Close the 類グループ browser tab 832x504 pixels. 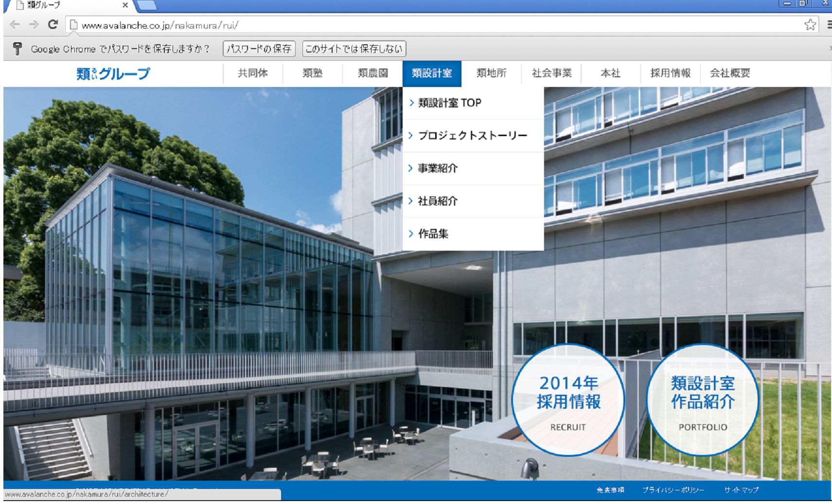[x=125, y=5]
